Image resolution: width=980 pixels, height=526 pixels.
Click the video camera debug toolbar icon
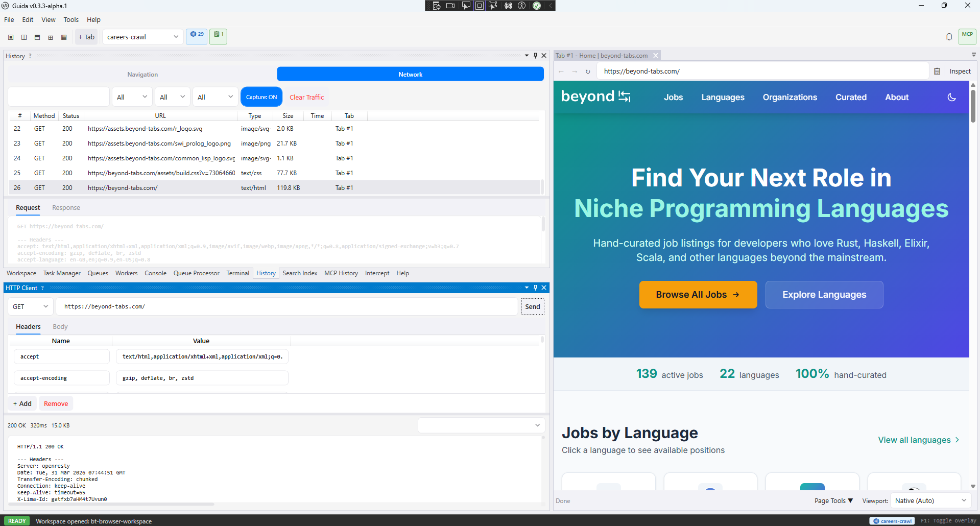450,6
